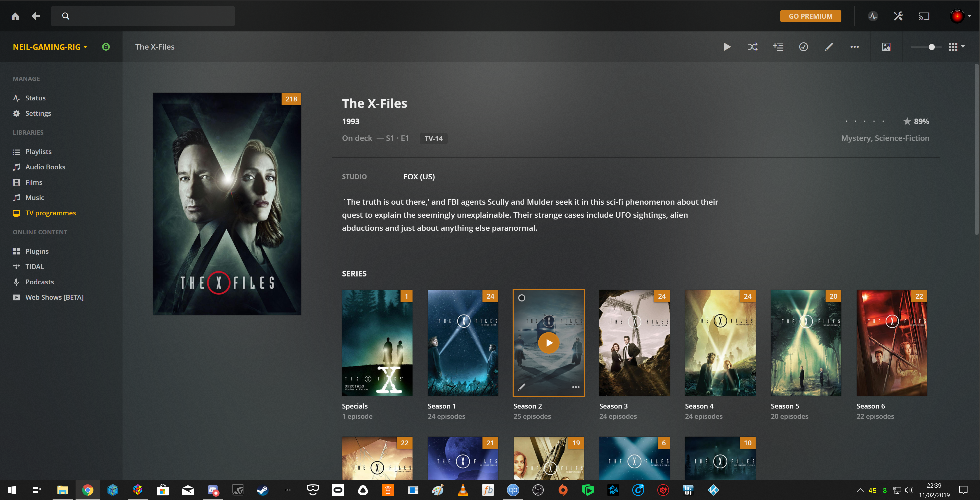Mark show as played checkmark icon
The image size is (980, 500).
click(x=804, y=47)
